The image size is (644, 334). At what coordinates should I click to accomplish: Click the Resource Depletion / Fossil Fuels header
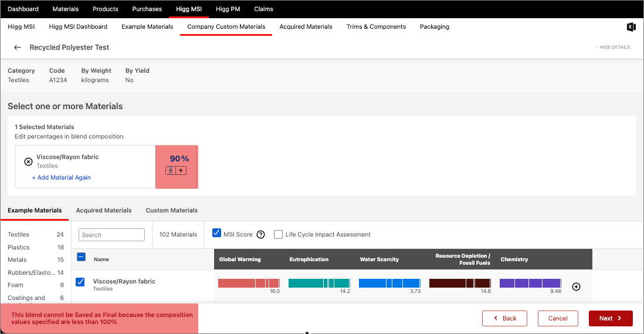463,259
